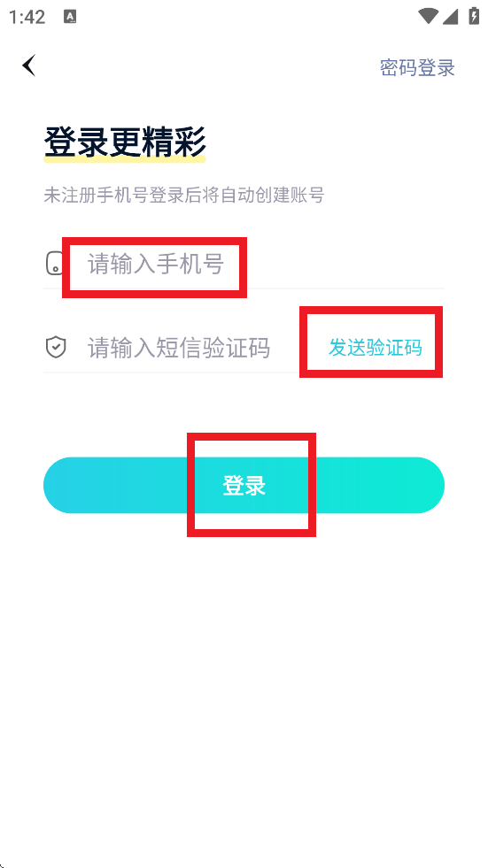Screen dimensions: 488x868
Task: Tap the keyboard 'A' notification icon
Action: (x=70, y=17)
